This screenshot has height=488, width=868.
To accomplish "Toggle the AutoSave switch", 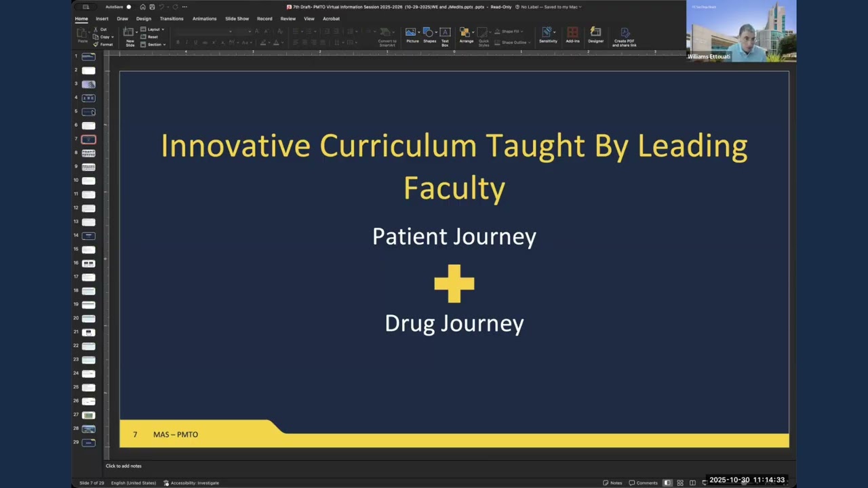I will tap(128, 7).
